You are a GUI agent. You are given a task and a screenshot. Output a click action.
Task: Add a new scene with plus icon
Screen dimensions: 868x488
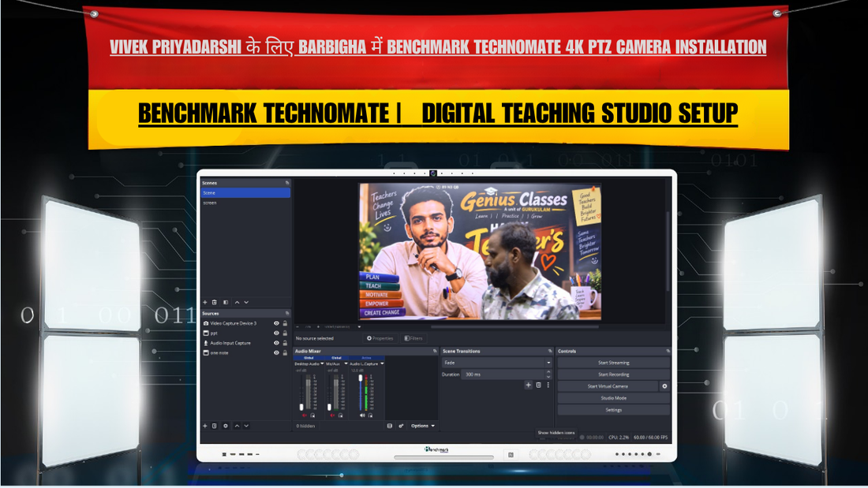point(205,303)
